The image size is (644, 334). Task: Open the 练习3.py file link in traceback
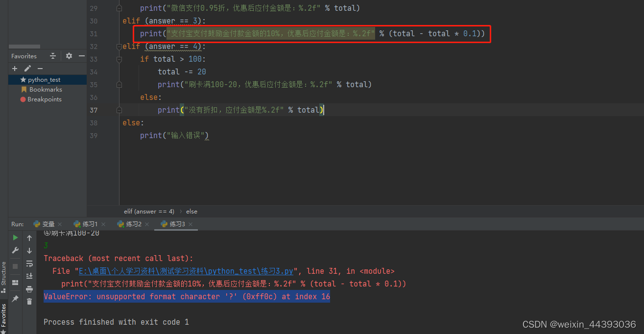tap(186, 271)
